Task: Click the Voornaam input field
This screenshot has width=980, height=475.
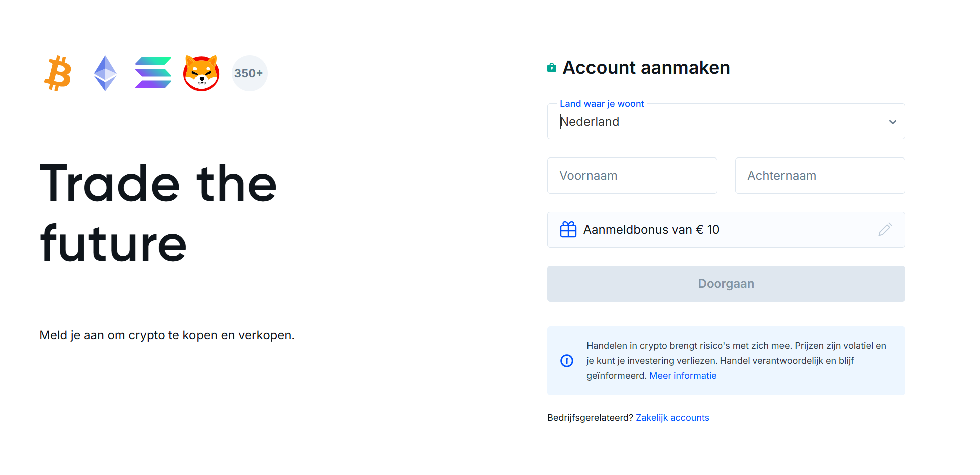Action: coord(632,175)
